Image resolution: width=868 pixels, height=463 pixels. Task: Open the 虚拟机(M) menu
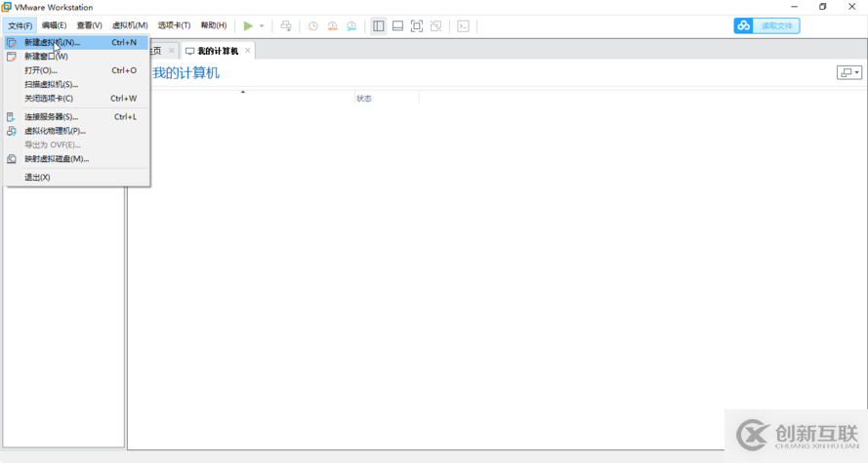tap(130, 25)
